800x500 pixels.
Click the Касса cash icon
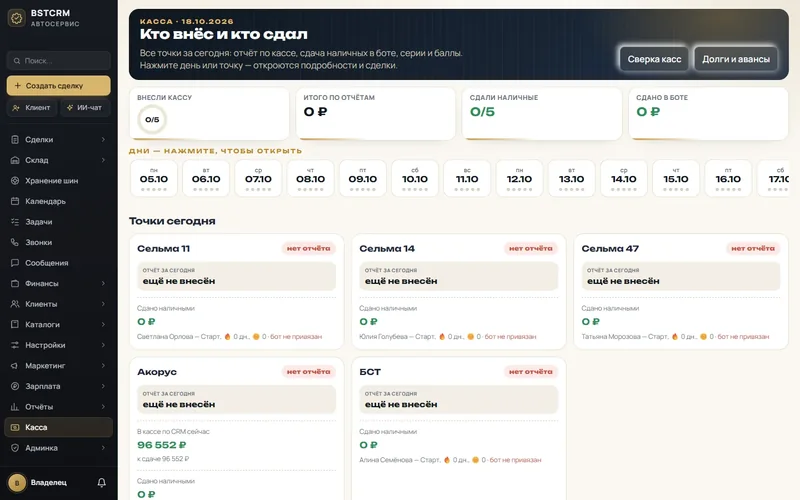pos(15,428)
